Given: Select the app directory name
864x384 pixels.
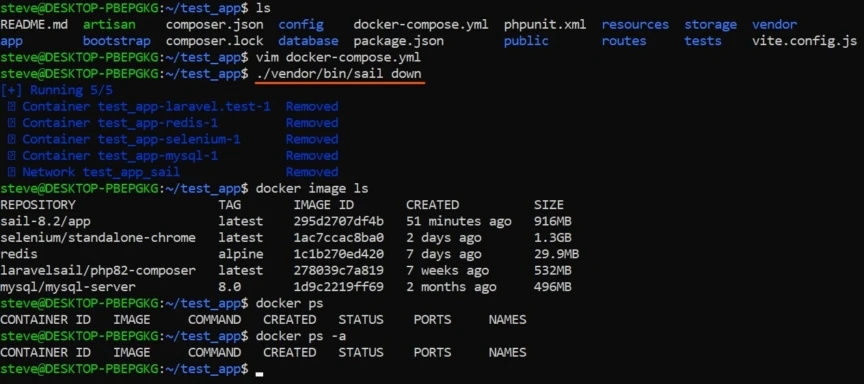Looking at the screenshot, I should [12, 41].
